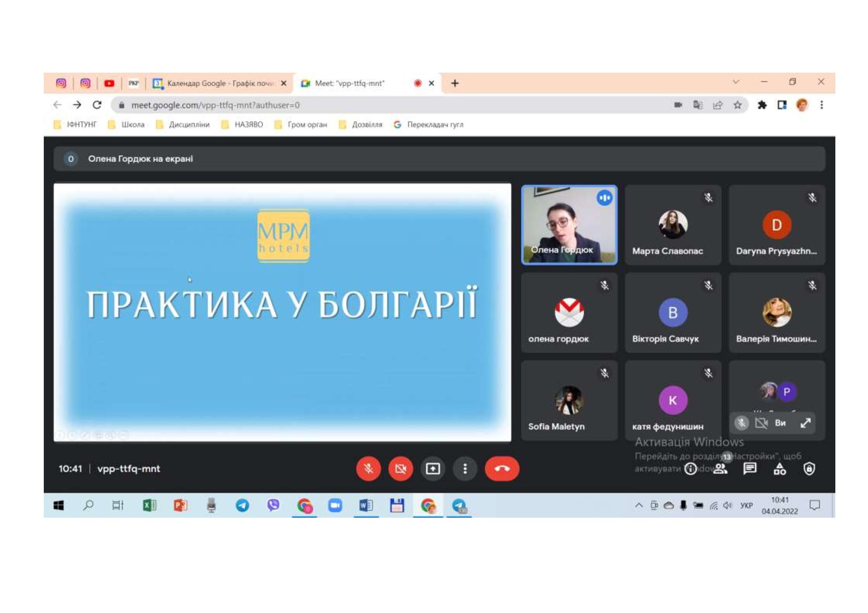This screenshot has width=868, height=613.
Task: Open the host controls lock icon
Action: 809,469
